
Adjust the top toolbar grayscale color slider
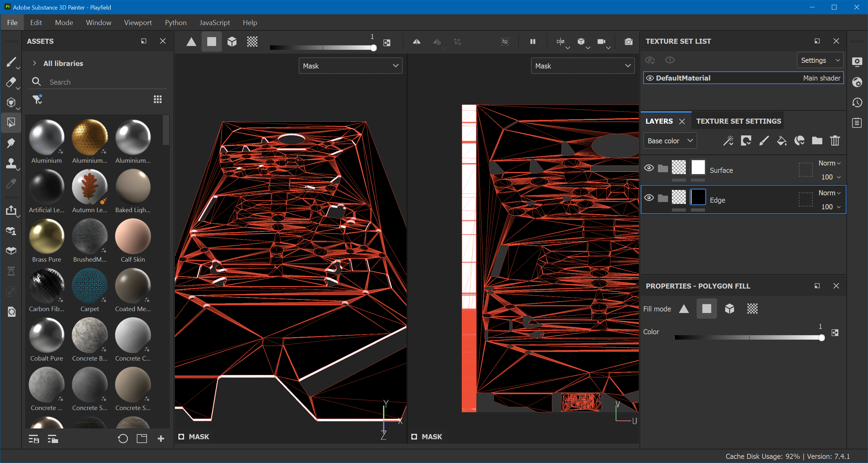[x=323, y=48]
